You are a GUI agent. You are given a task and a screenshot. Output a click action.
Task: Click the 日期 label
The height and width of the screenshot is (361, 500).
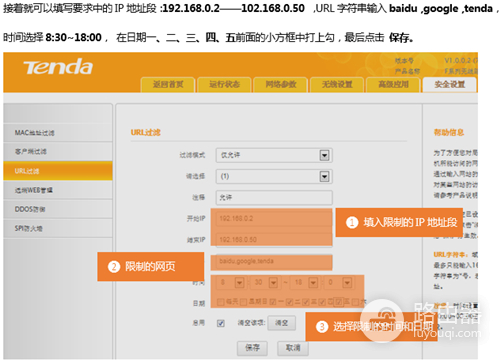point(199,303)
